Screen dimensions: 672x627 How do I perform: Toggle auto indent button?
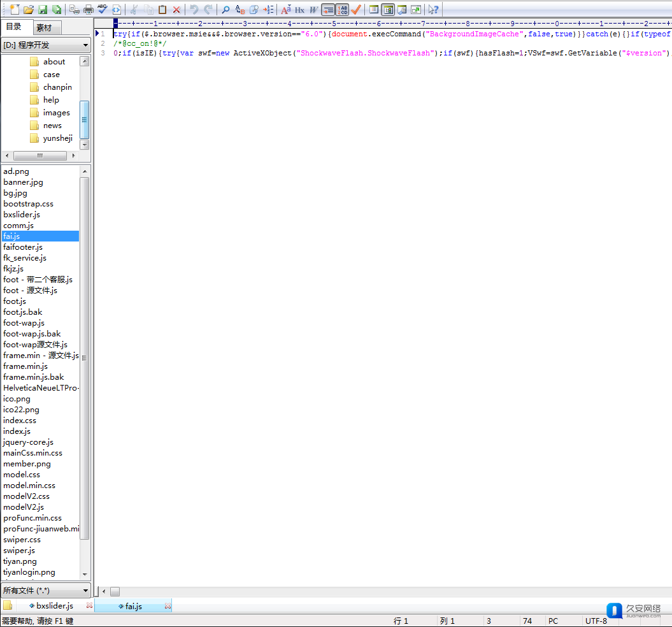(x=328, y=10)
